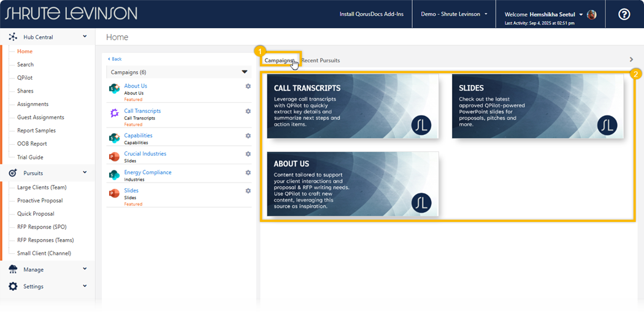Expand the Manage sidebar section
This screenshot has height=312, width=644.
pyautogui.click(x=85, y=269)
